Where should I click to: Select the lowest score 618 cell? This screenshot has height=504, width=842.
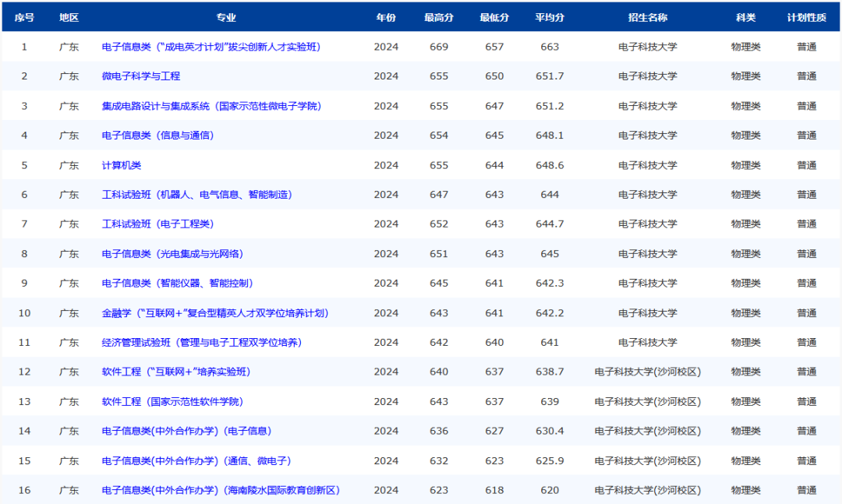pos(494,490)
